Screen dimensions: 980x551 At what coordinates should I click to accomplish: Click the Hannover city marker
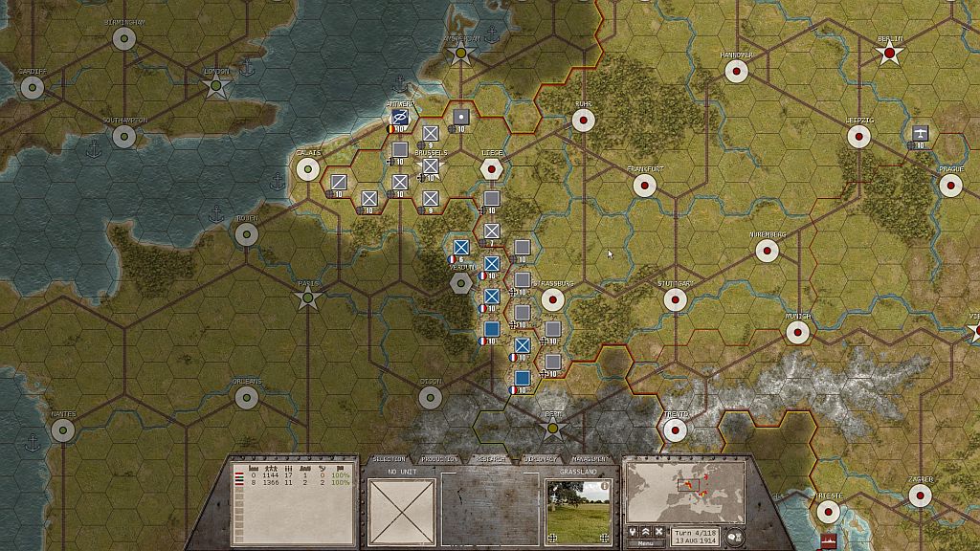(x=736, y=71)
